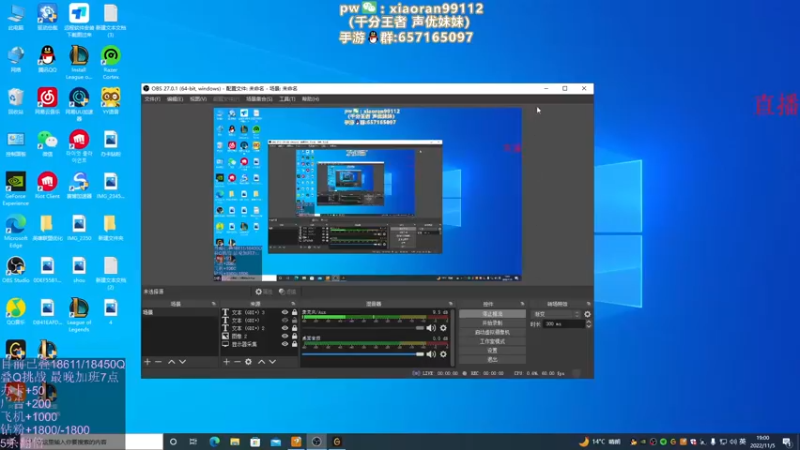Toggle lock on 显示器采集 source
Image resolution: width=800 pixels, height=450 pixels.
click(294, 344)
